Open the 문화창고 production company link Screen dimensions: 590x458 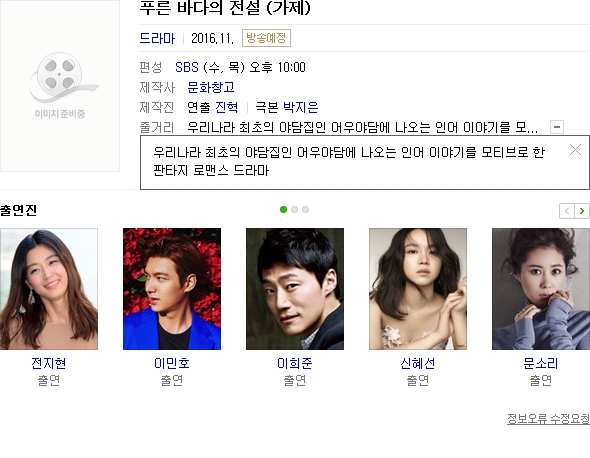click(211, 87)
